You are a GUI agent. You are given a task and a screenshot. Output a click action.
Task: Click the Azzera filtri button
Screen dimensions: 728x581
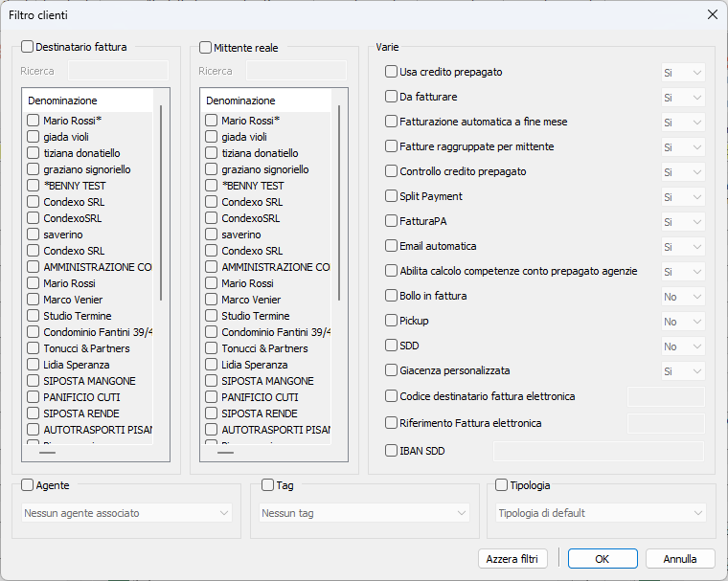[x=512, y=558]
